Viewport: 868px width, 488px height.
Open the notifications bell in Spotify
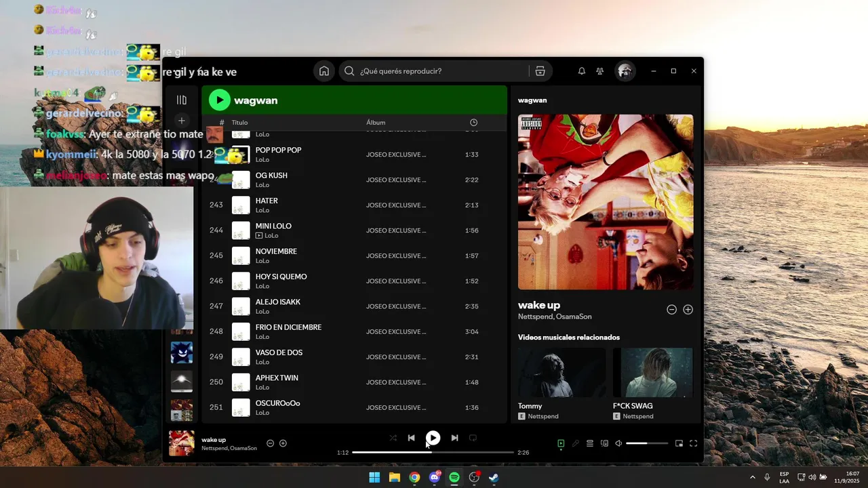(x=581, y=71)
